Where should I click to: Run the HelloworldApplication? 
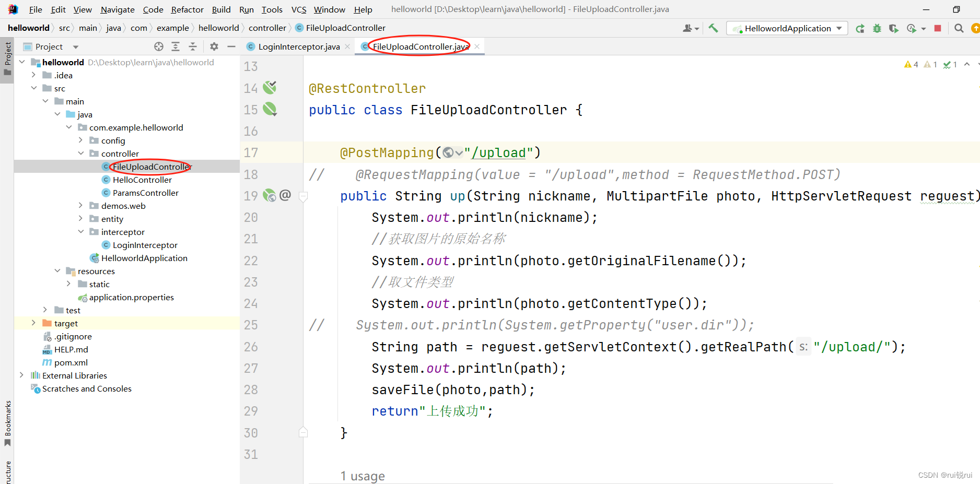[x=860, y=28]
